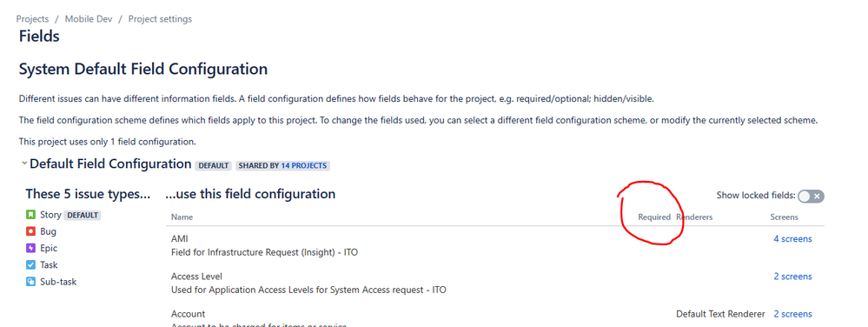Click the Required column header
Viewport: 868px width, 327px height.
click(x=654, y=217)
